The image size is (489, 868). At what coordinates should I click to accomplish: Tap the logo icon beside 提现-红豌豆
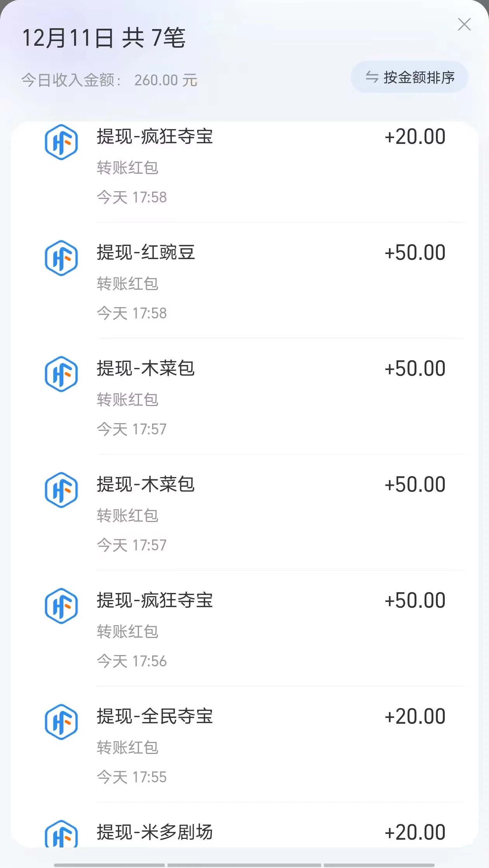click(61, 258)
